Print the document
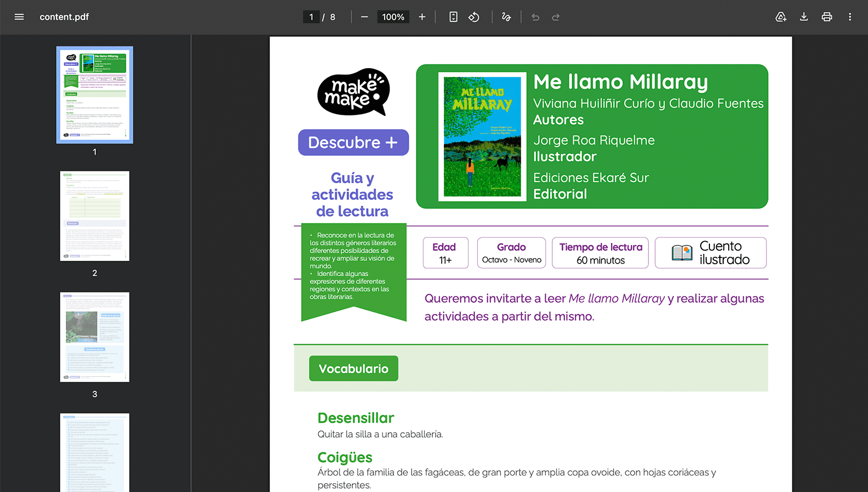 [827, 17]
